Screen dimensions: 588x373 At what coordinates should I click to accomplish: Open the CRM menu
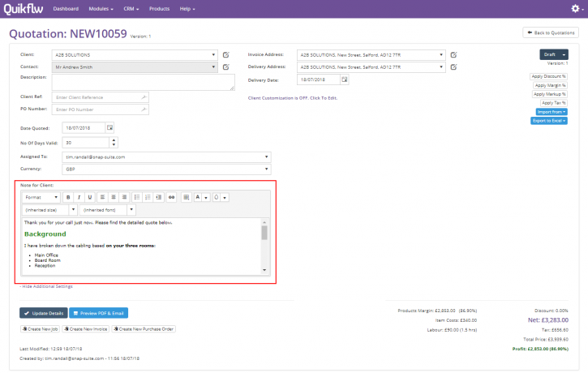coord(131,9)
